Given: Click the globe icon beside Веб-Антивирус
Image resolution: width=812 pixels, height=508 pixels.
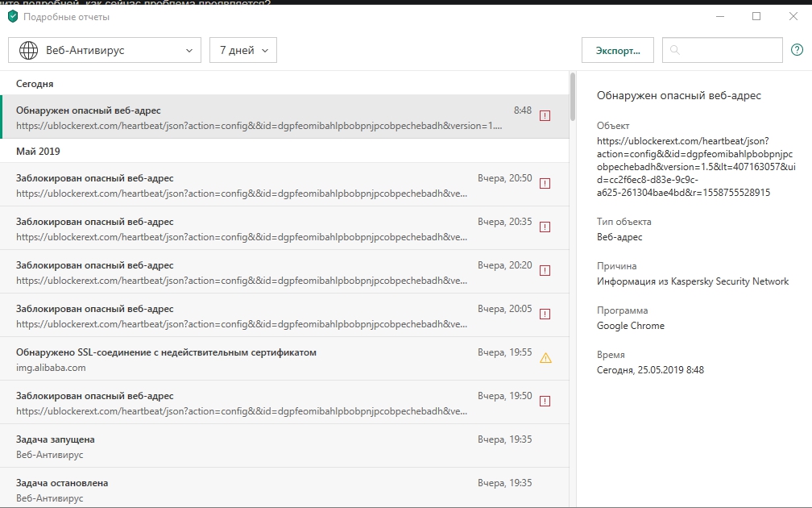Looking at the screenshot, I should (x=28, y=50).
